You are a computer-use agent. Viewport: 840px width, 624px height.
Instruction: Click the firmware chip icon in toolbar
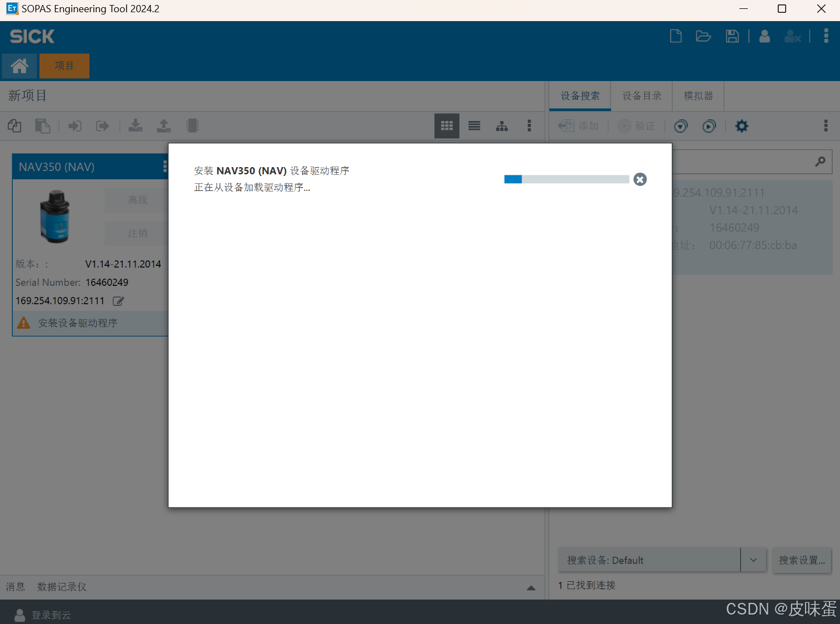pyautogui.click(x=192, y=126)
